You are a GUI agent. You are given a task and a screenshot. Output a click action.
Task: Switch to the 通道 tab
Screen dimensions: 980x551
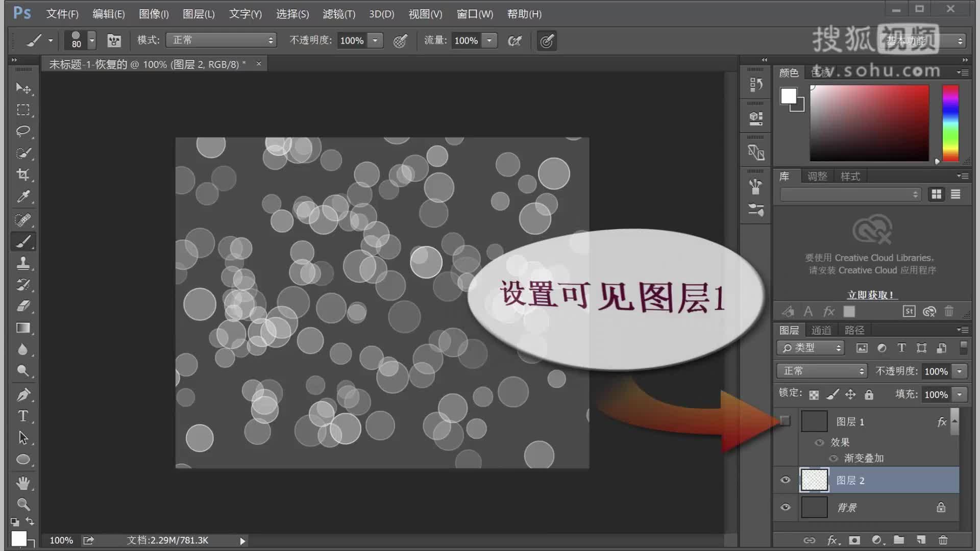coord(821,330)
